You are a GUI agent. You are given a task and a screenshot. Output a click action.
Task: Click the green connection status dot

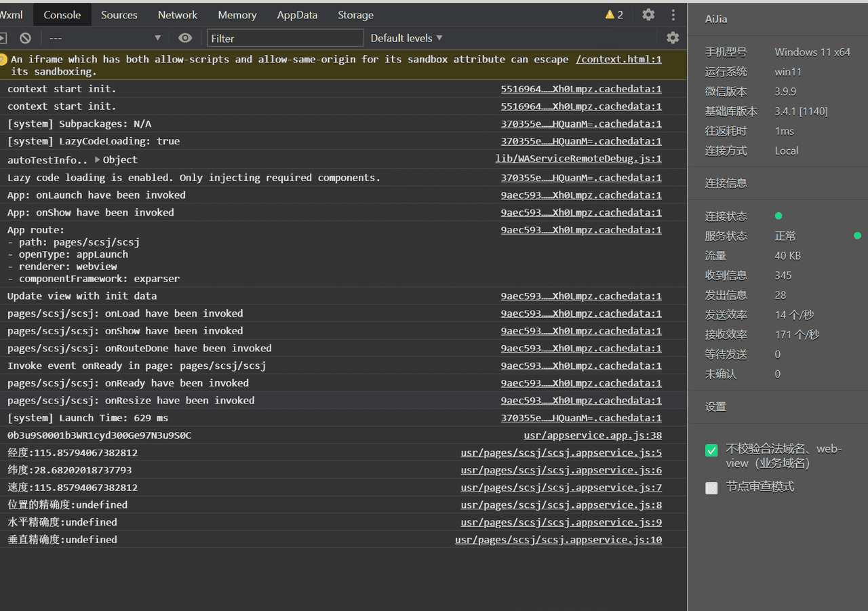click(x=778, y=216)
